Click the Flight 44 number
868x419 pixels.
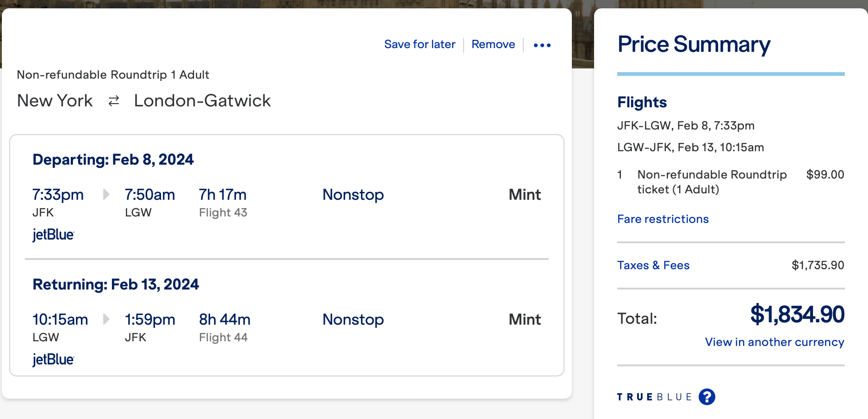pos(223,338)
